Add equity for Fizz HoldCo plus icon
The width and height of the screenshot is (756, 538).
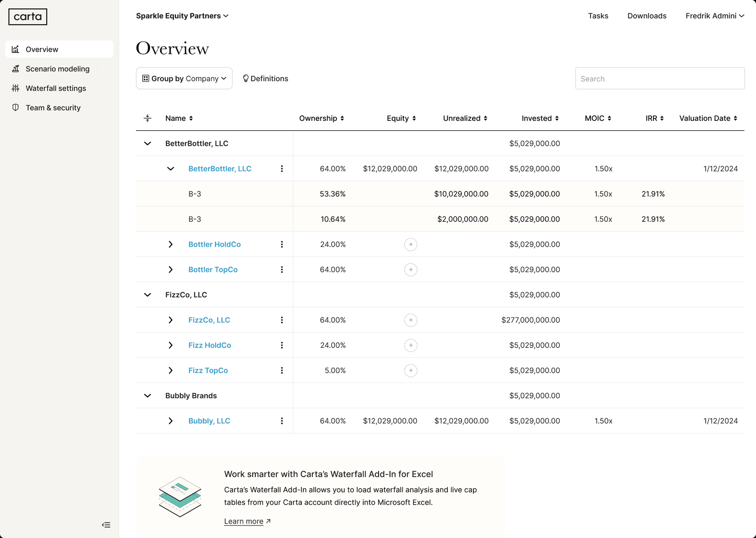point(411,345)
